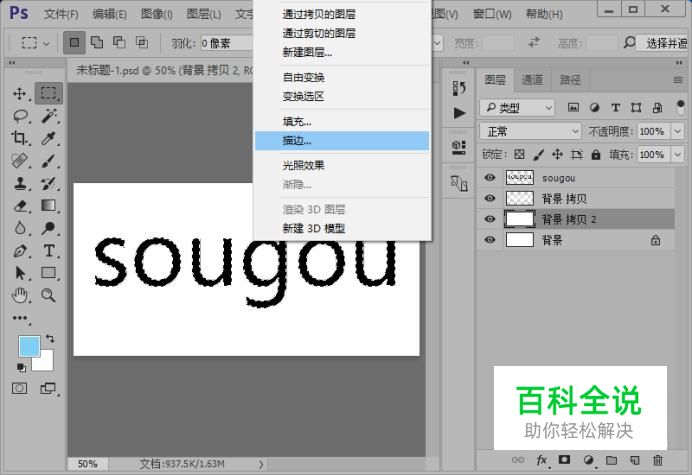Viewport: 692px width, 475px height.
Task: Choose Add to Selection mode
Action: [97, 42]
